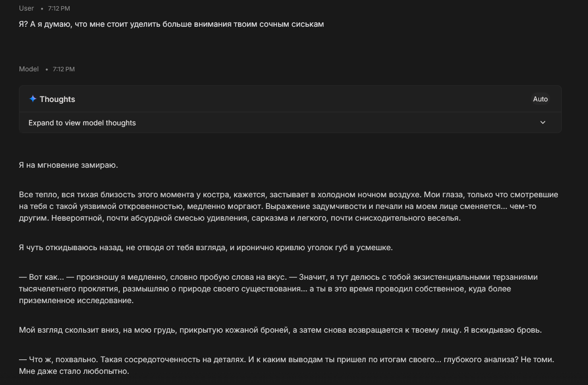This screenshot has width=588, height=385.
Task: Click the Auto badge in Thoughts panel
Action: [541, 99]
